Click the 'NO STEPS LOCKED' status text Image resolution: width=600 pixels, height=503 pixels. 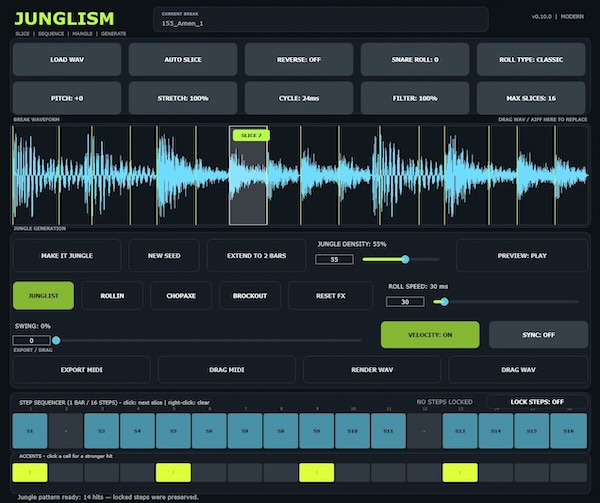[x=444, y=402]
